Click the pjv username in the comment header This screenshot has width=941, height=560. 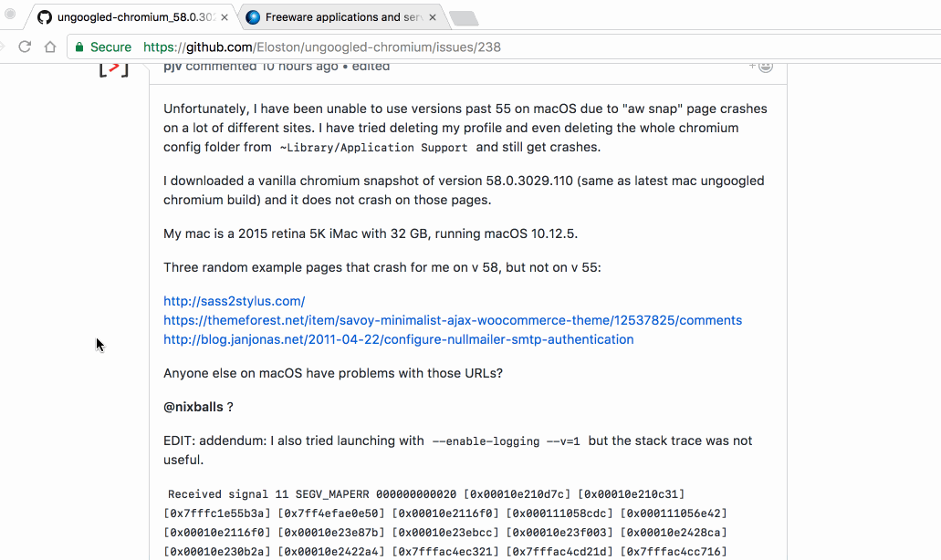click(x=172, y=66)
